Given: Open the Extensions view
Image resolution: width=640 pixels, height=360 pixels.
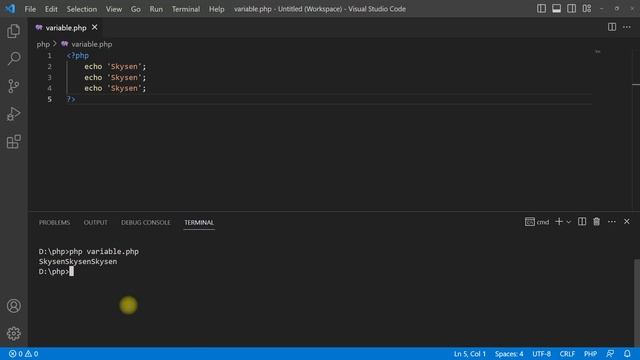Looking at the screenshot, I should [x=13, y=142].
